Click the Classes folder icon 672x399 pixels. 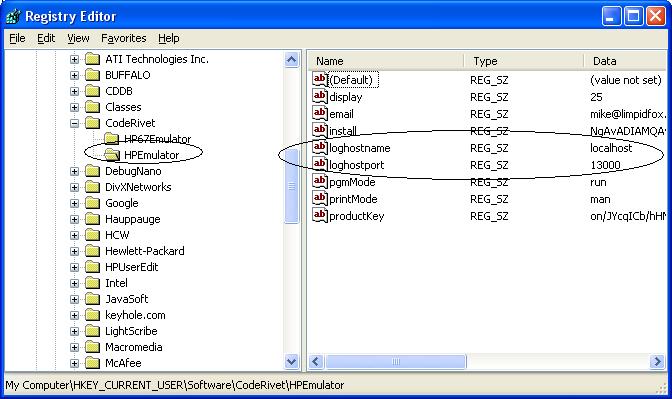(92, 107)
